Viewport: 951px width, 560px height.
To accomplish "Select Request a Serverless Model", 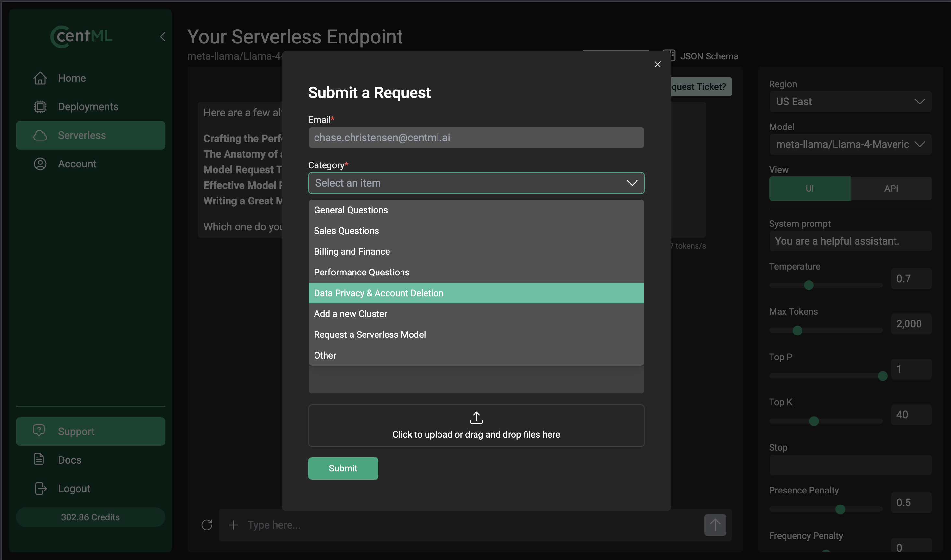I will (x=476, y=334).
